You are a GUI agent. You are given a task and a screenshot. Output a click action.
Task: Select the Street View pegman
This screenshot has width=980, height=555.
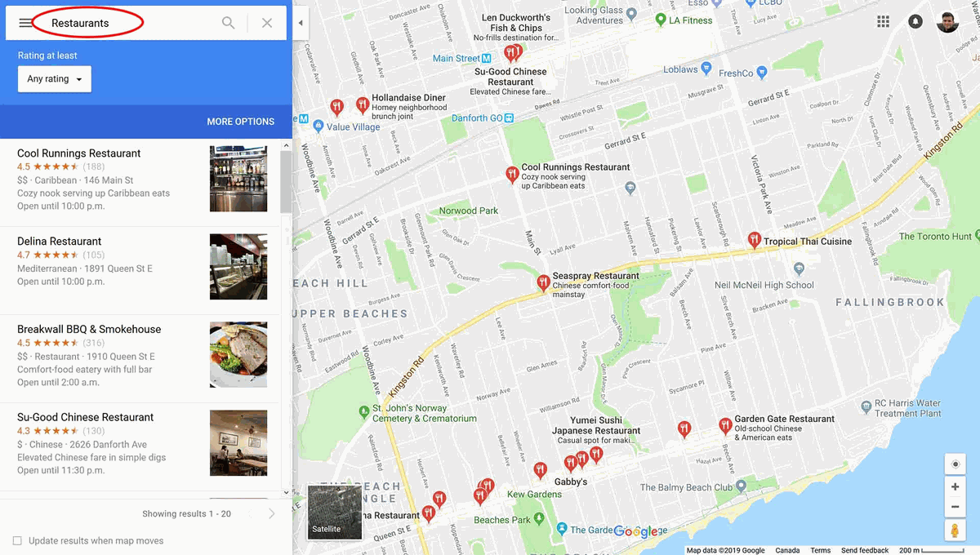(x=955, y=531)
